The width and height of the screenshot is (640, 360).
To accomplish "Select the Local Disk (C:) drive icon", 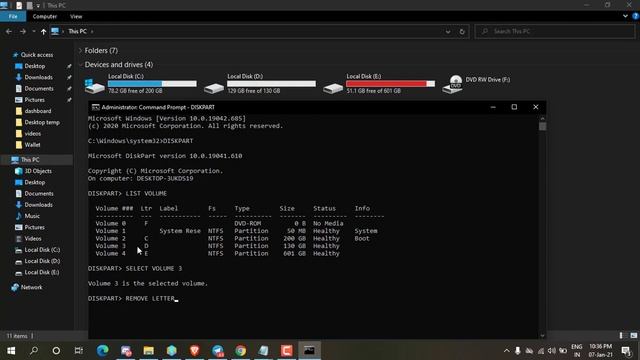I will [x=95, y=86].
